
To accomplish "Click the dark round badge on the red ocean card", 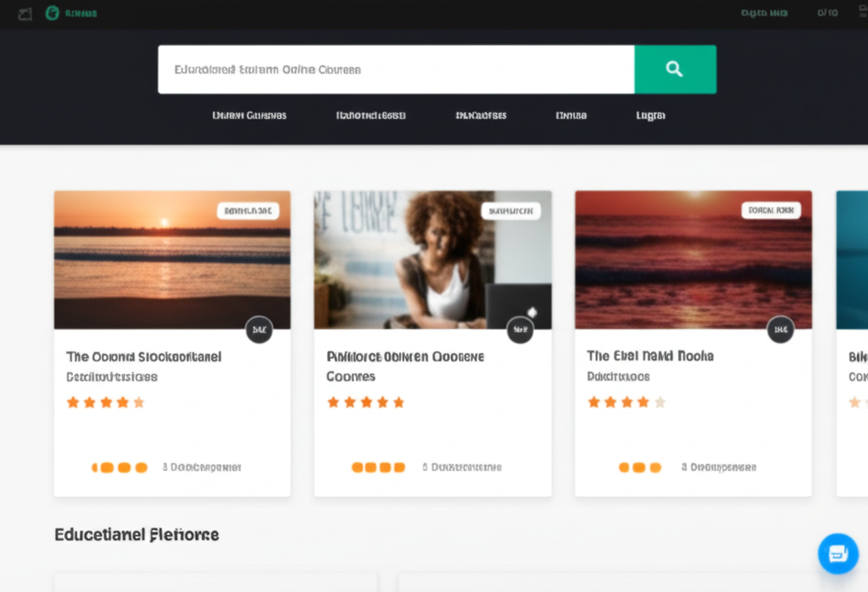I will pos(781,330).
